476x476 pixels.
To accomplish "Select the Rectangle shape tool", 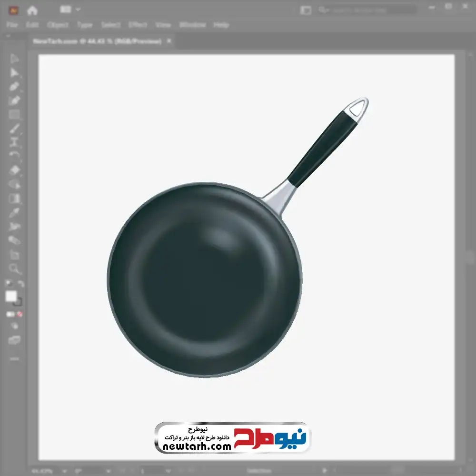I will 15,114.
